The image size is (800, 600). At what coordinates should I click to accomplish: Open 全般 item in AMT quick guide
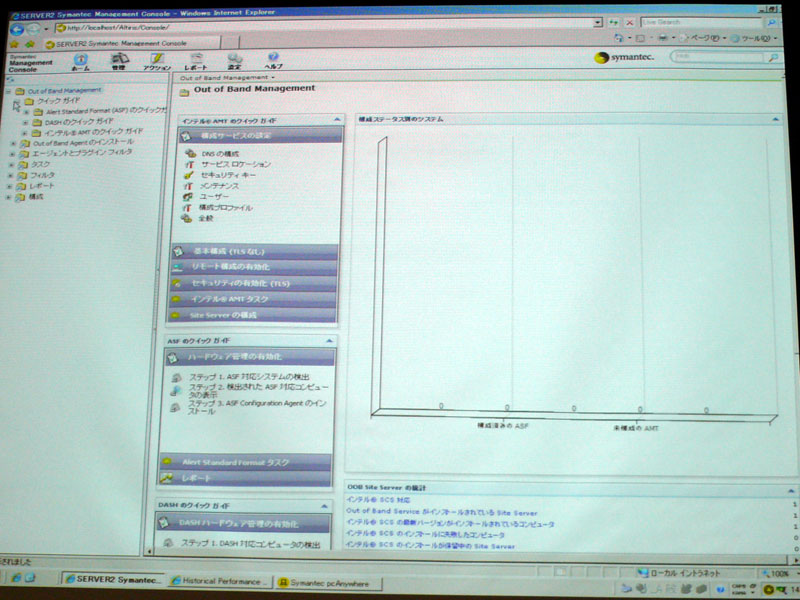[x=206, y=218]
